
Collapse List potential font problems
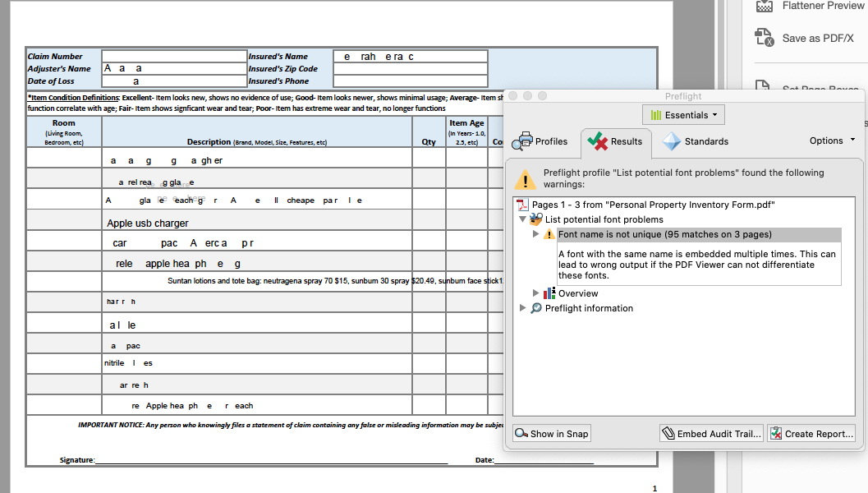click(x=523, y=219)
